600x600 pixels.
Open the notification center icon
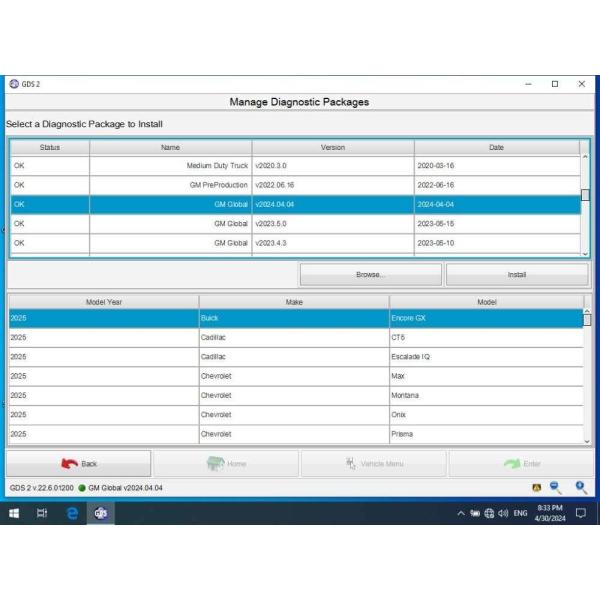tap(580, 513)
